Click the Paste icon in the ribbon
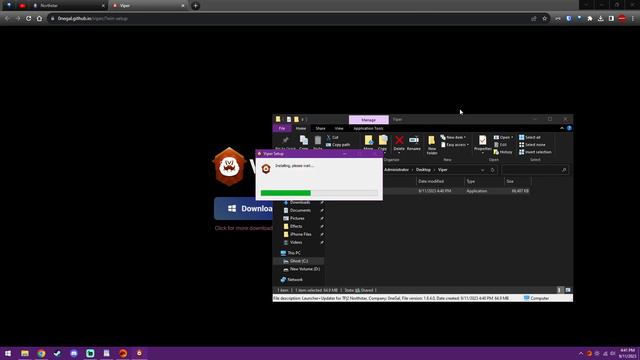The image size is (640, 360). point(318,140)
